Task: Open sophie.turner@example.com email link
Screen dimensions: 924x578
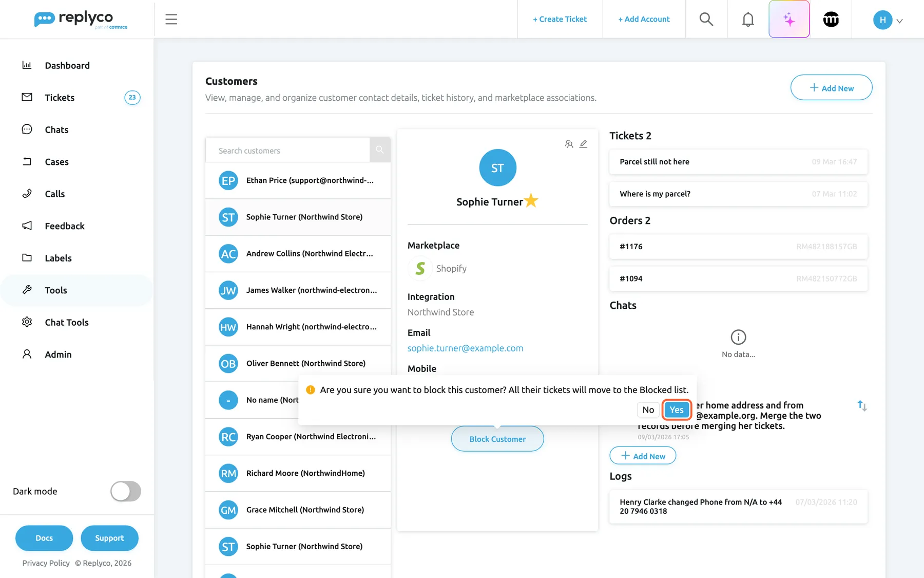Action: pyautogui.click(x=466, y=348)
